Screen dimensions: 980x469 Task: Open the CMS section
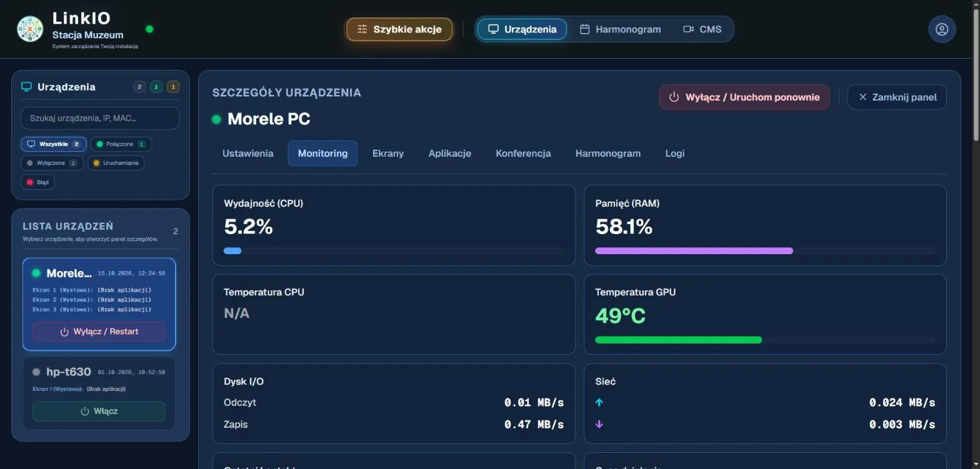[702, 29]
